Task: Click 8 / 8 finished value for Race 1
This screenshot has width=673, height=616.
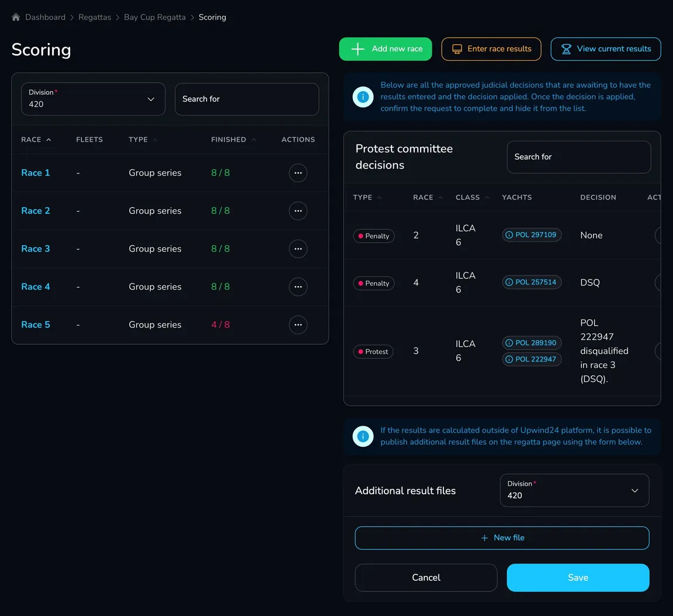Action: click(220, 173)
